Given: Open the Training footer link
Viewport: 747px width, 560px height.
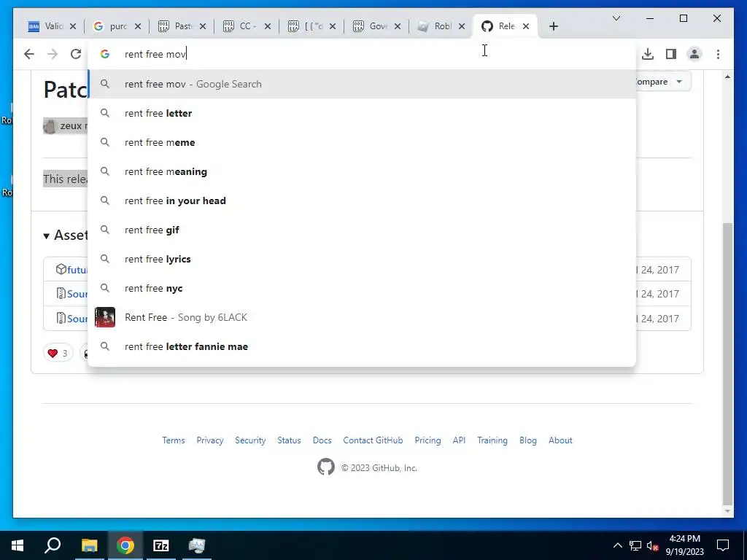Looking at the screenshot, I should [492, 440].
